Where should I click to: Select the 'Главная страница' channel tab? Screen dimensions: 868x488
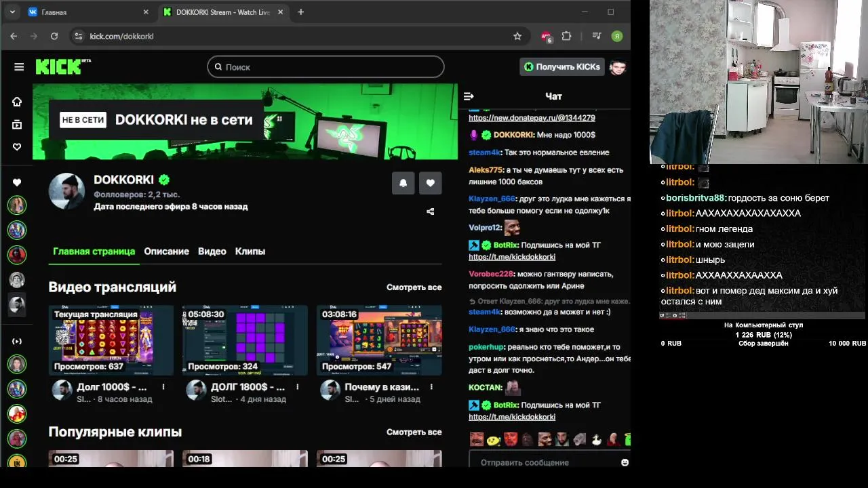pyautogui.click(x=94, y=251)
